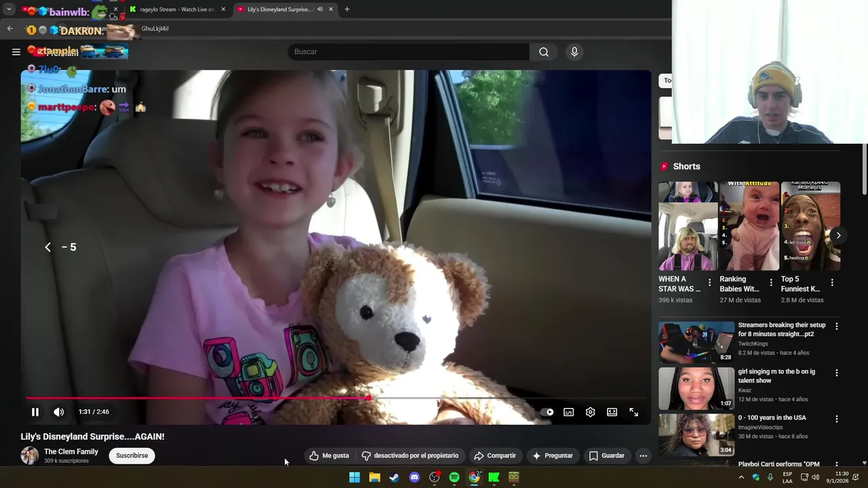868x488 pixels.
Task: Open the Top 5 Funniest short thumbnail
Action: pos(810,226)
